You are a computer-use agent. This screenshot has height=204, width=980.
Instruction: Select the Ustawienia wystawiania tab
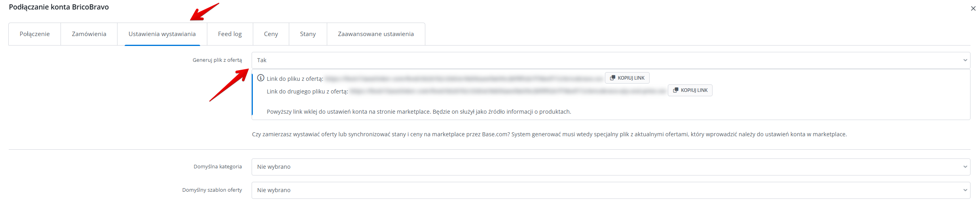click(162, 34)
